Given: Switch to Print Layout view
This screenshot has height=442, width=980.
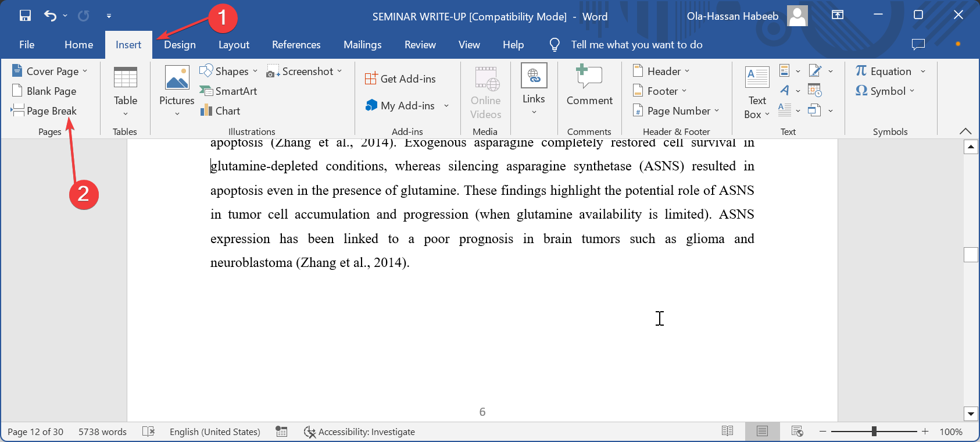Looking at the screenshot, I should (x=762, y=431).
